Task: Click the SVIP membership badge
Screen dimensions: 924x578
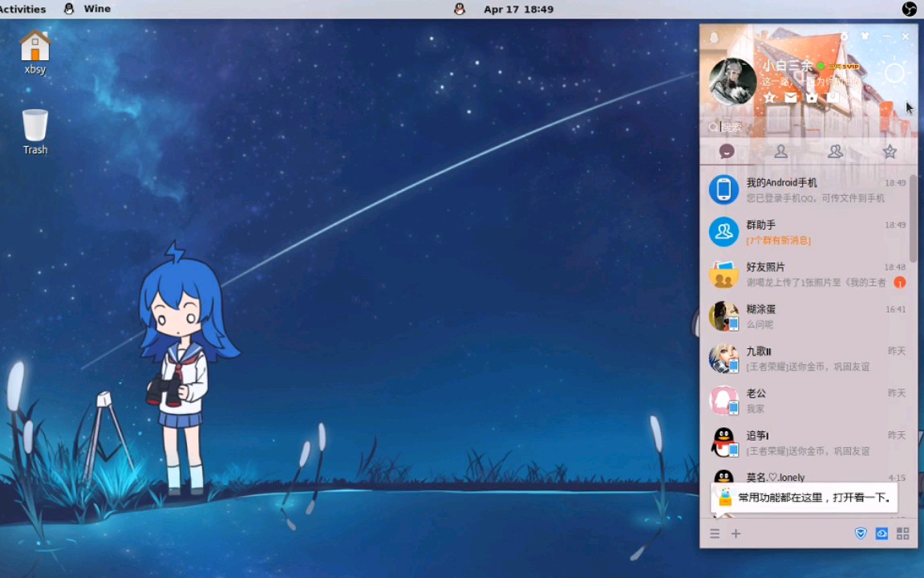Action: [x=844, y=67]
